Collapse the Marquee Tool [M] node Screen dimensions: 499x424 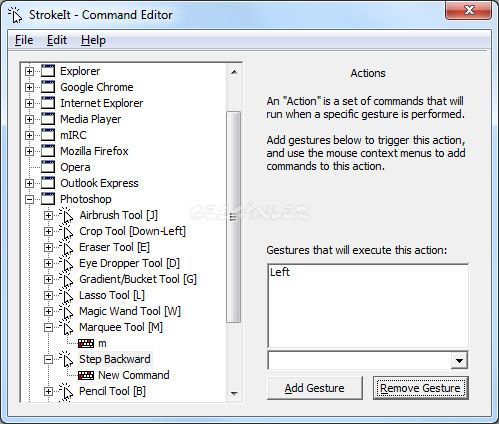48,327
